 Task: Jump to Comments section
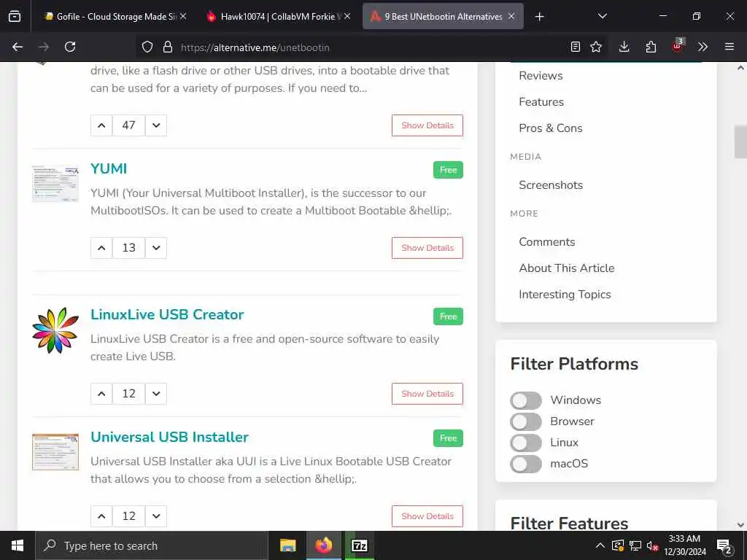coord(547,242)
